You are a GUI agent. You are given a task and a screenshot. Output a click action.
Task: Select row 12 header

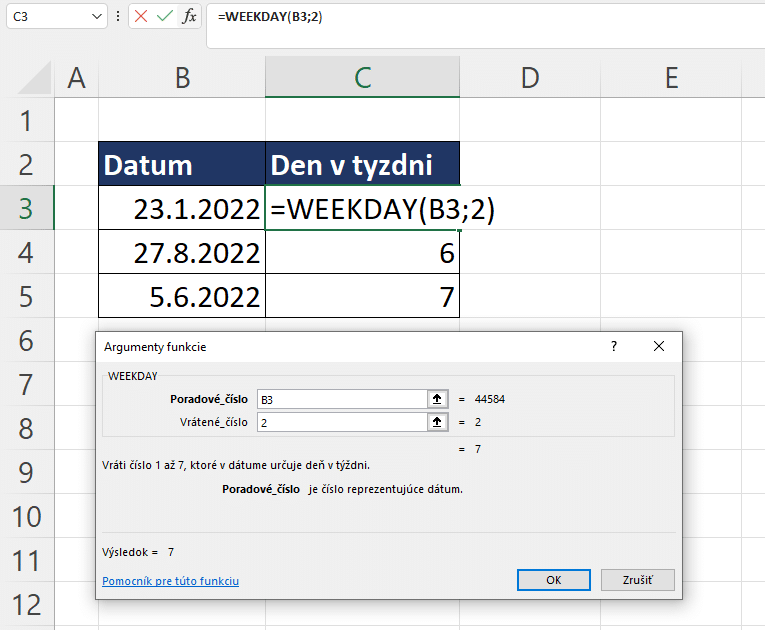tap(26, 604)
